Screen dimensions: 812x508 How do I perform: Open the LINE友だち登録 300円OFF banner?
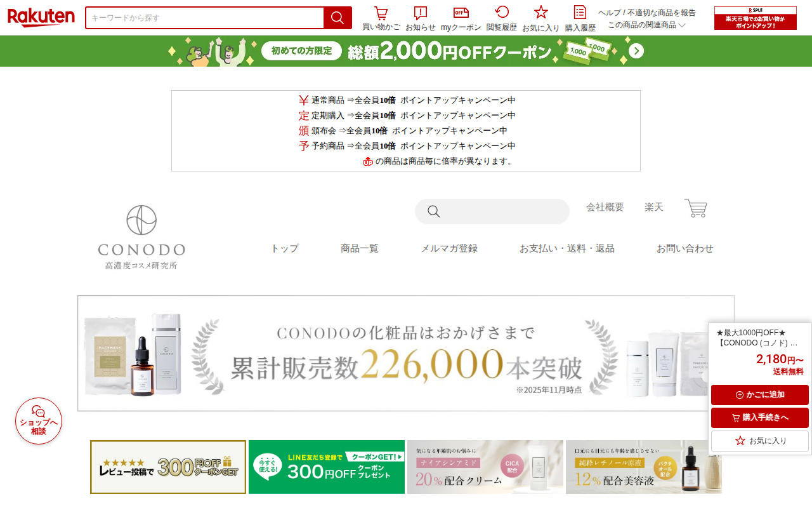[x=327, y=467]
